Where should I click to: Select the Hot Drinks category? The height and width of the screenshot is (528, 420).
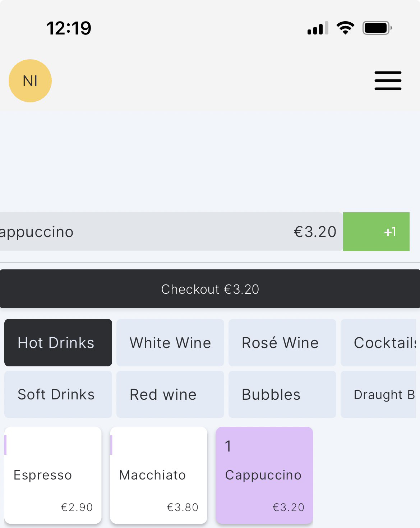[58, 343]
